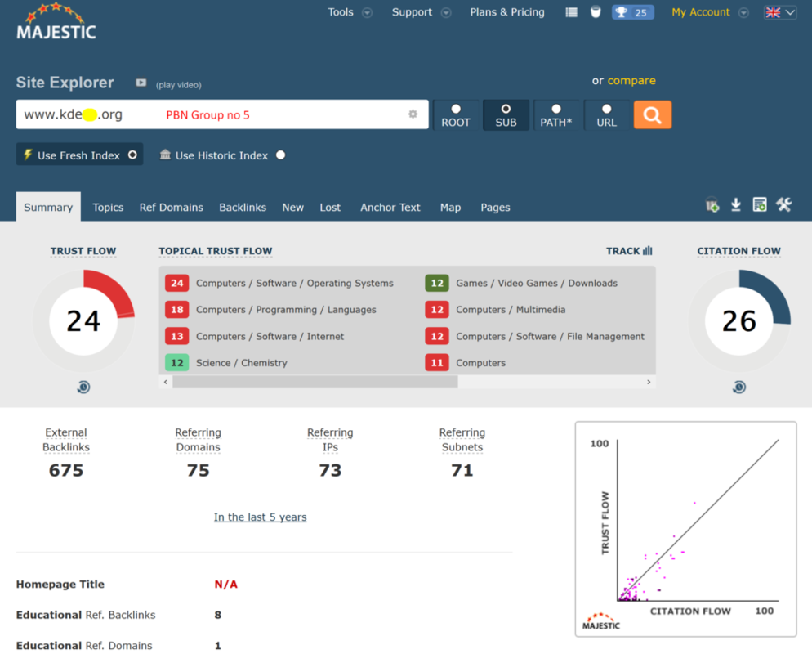Select the PATH* radio option
The height and width of the screenshot is (654, 812).
point(556,115)
